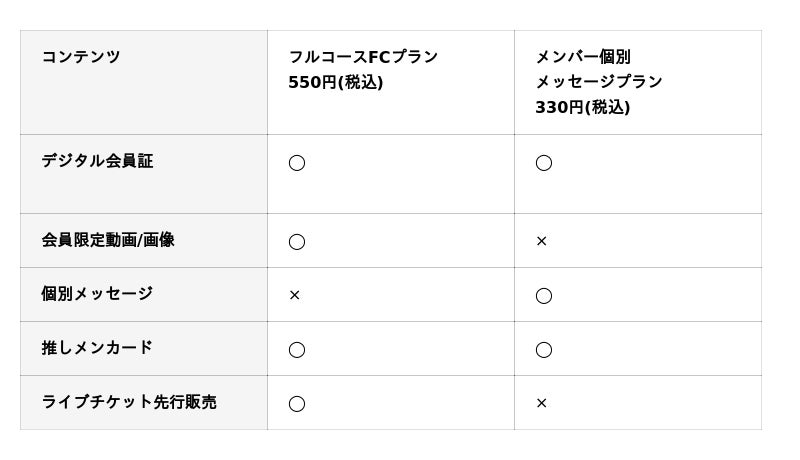Click the × for フルコースFC 個別メッセージ
This screenshot has height=460, width=800.
294,295
